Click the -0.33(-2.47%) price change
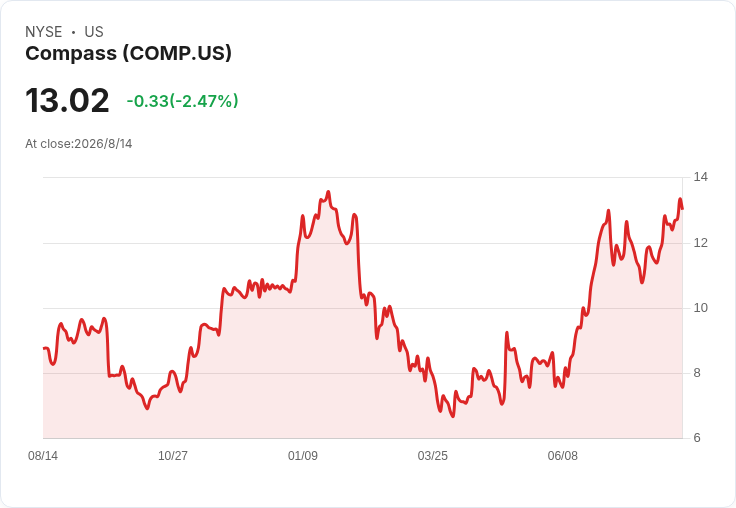Viewport: 736px width, 508px height. tap(182, 101)
